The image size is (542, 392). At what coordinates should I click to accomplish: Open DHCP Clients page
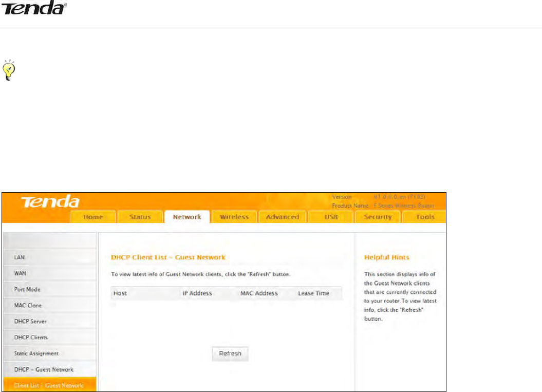50,338
